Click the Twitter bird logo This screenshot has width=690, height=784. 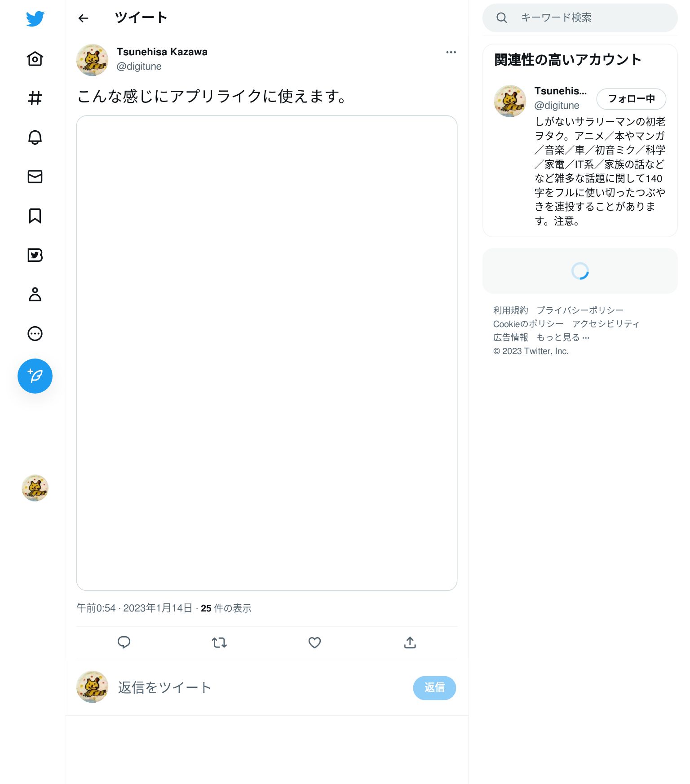[35, 18]
